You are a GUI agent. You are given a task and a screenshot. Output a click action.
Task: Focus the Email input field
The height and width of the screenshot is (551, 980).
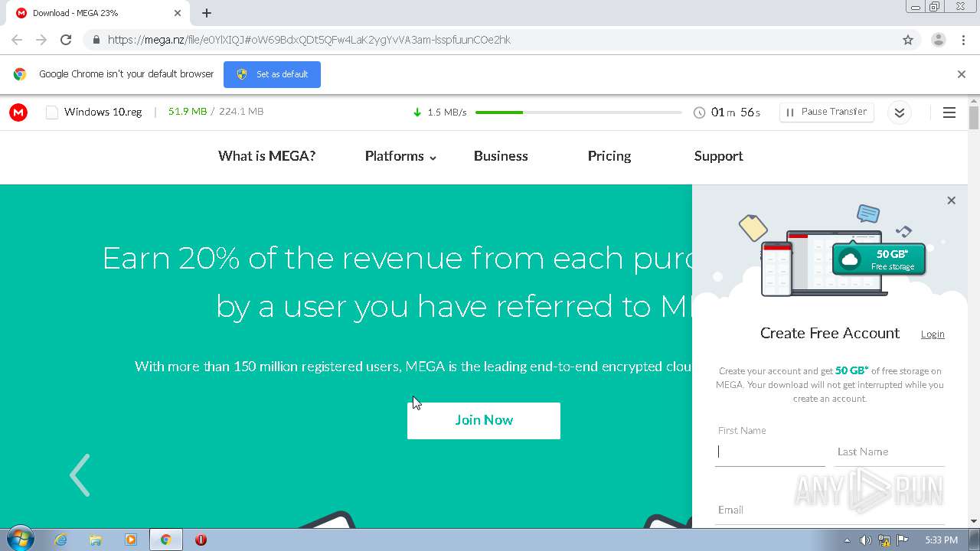click(x=830, y=510)
